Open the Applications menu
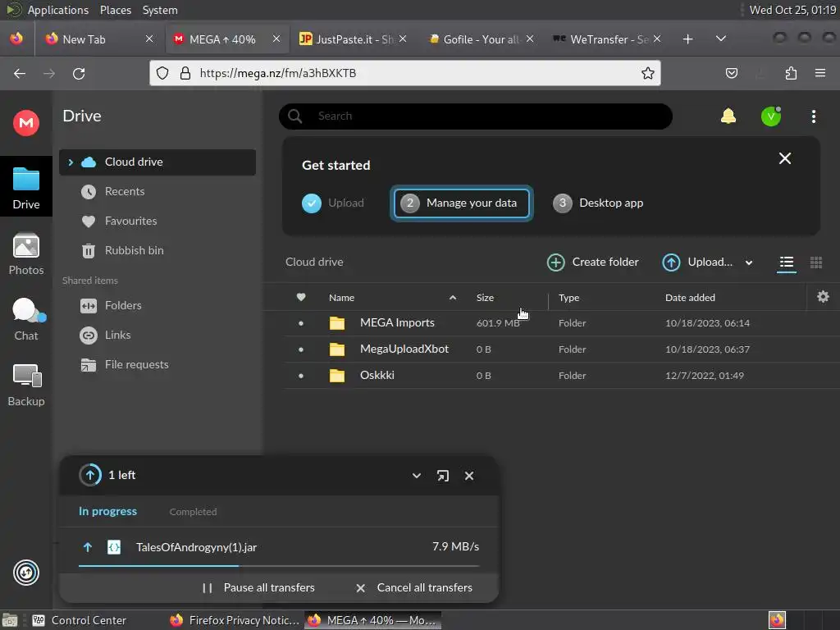Image resolution: width=840 pixels, height=630 pixels. (x=58, y=10)
